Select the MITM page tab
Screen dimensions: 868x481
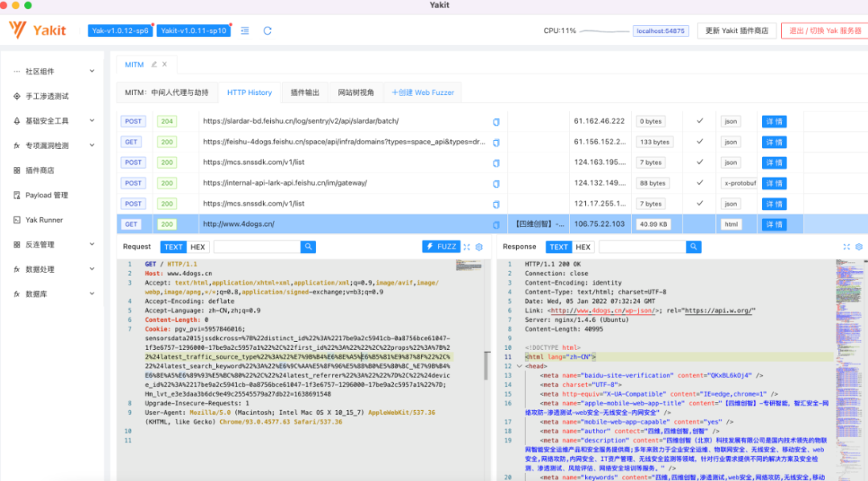click(134, 64)
